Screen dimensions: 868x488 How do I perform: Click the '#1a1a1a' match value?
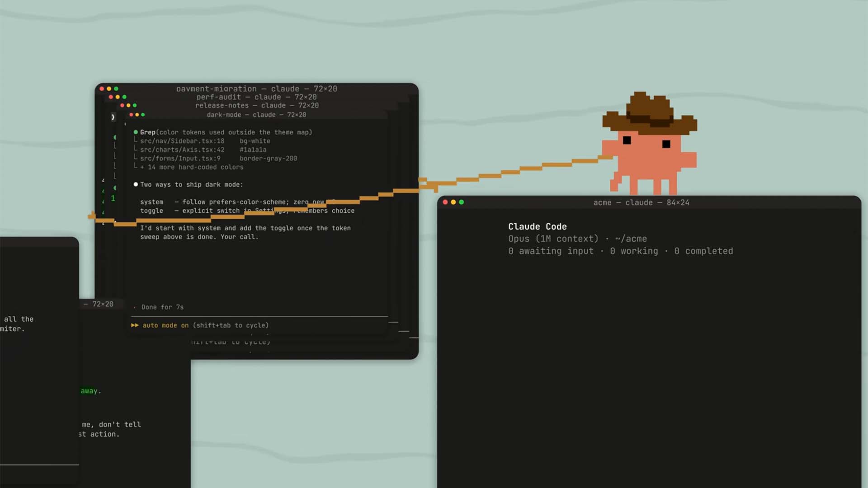(253, 150)
